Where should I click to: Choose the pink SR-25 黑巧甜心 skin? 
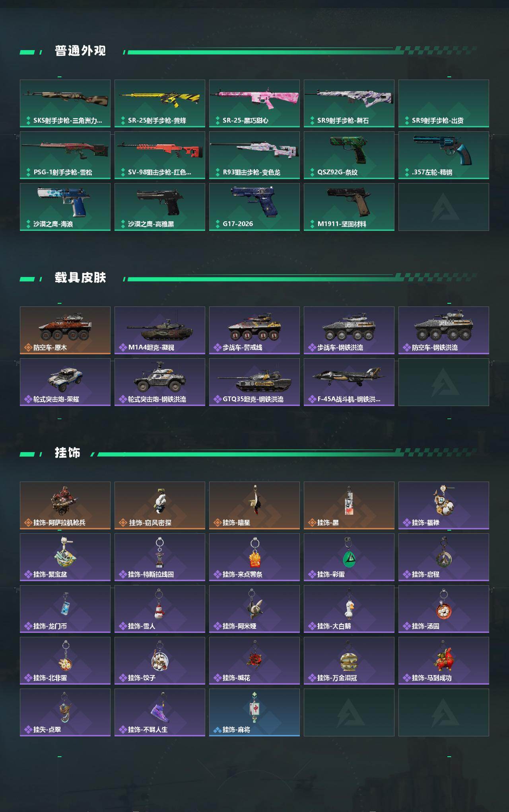(254, 103)
